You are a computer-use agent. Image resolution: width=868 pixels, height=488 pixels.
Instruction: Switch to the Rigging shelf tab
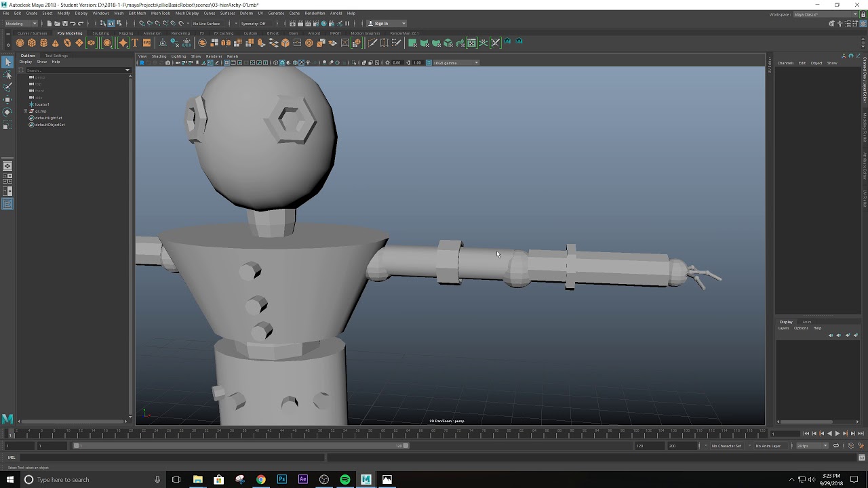pyautogui.click(x=126, y=33)
